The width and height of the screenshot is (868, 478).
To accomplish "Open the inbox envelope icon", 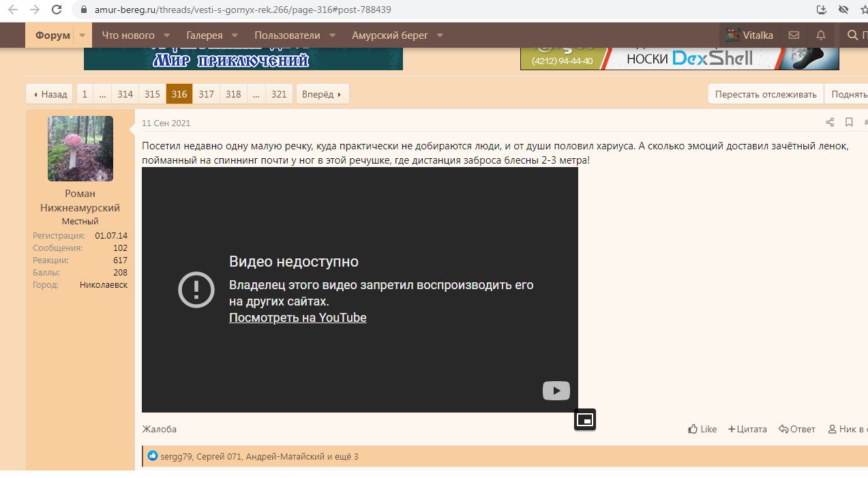I will click(794, 35).
